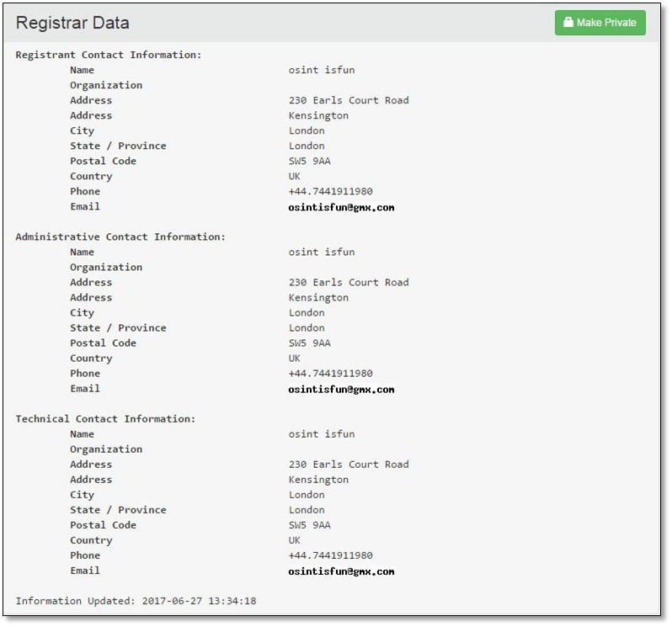The width and height of the screenshot is (672, 627).
Task: Click the Registrant email osintisfun@gmx.com
Action: (x=341, y=207)
